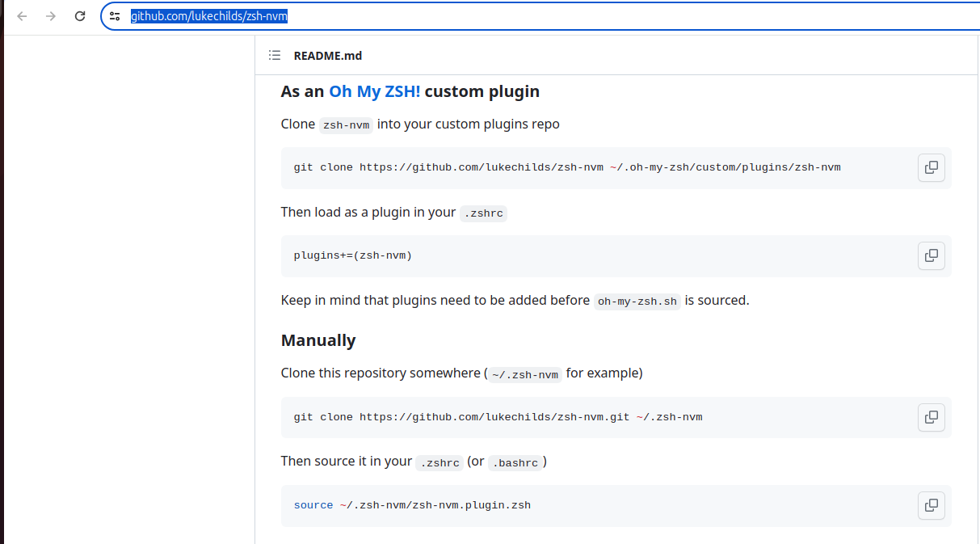
Task: Copy the oh-my-zsh custom plugins git clone command
Action: point(932,167)
